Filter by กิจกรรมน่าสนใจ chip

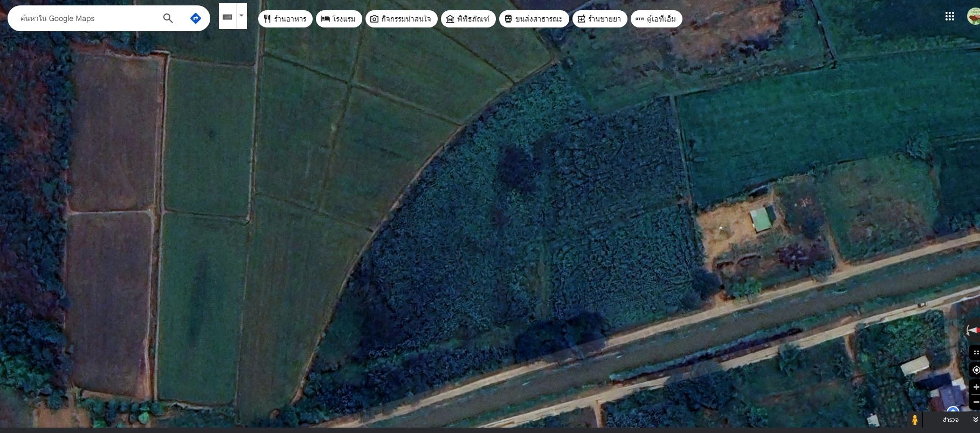click(401, 19)
